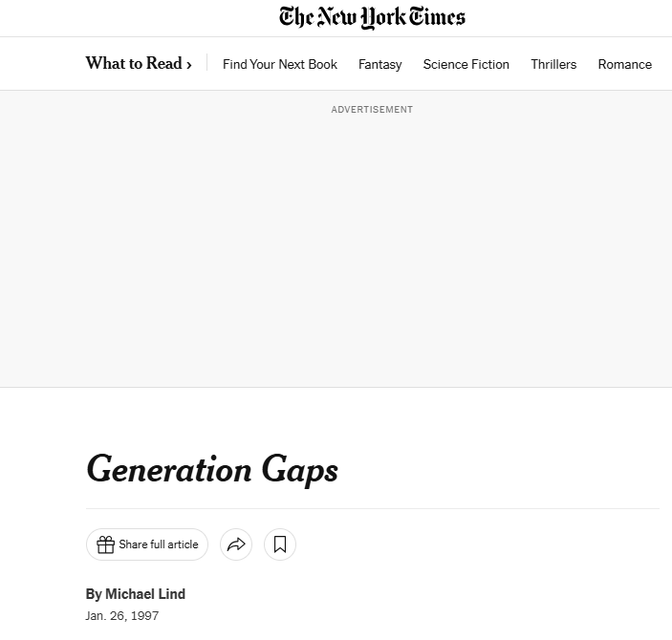Click the ADVERTISEMENT label

tap(372, 110)
